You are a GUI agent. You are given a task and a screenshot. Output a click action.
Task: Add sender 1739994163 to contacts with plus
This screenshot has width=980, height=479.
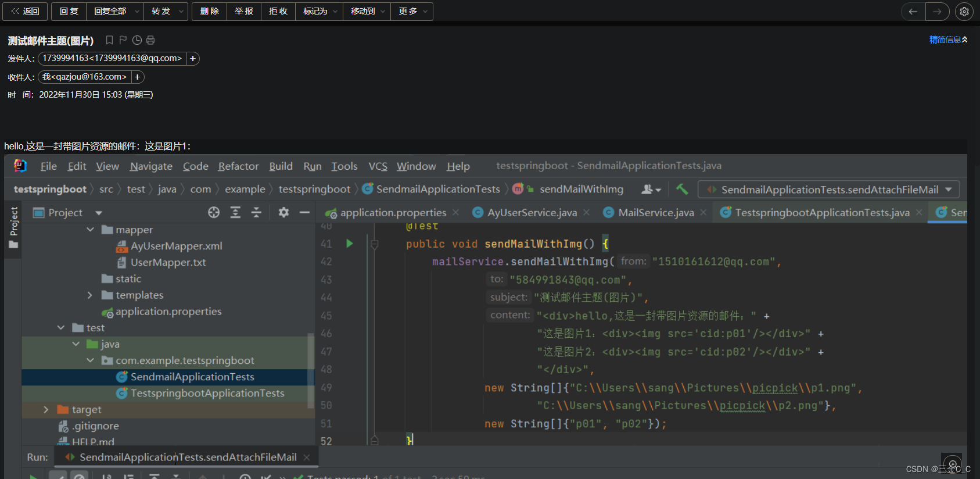point(193,58)
